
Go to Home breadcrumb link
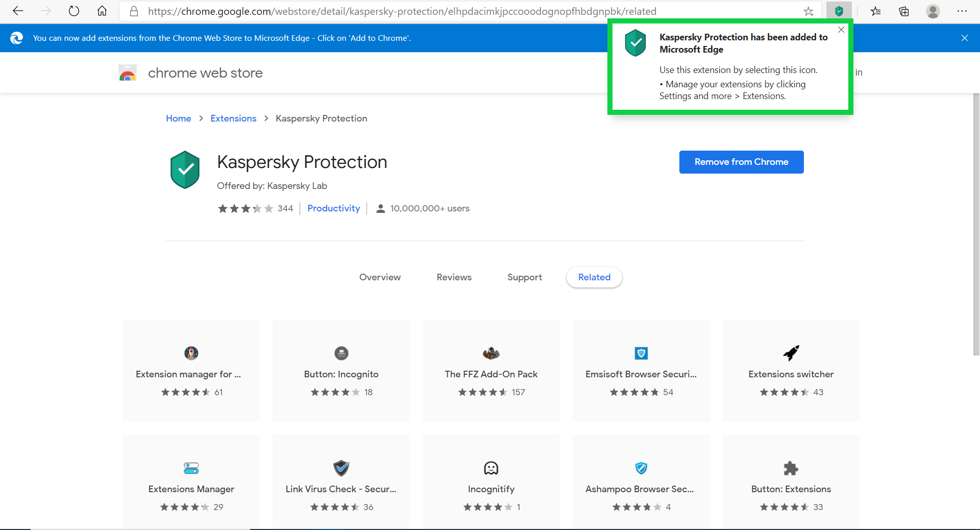tap(179, 118)
